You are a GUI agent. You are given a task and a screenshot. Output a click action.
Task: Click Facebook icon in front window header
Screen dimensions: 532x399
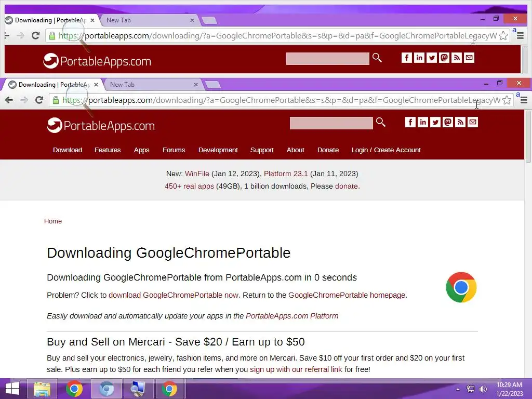click(x=410, y=122)
